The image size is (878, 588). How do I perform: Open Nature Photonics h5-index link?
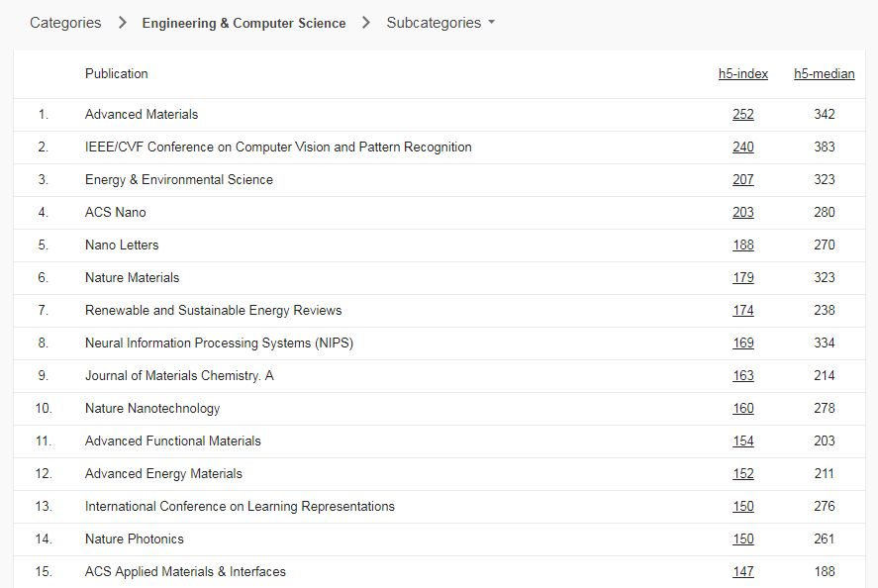(743, 539)
